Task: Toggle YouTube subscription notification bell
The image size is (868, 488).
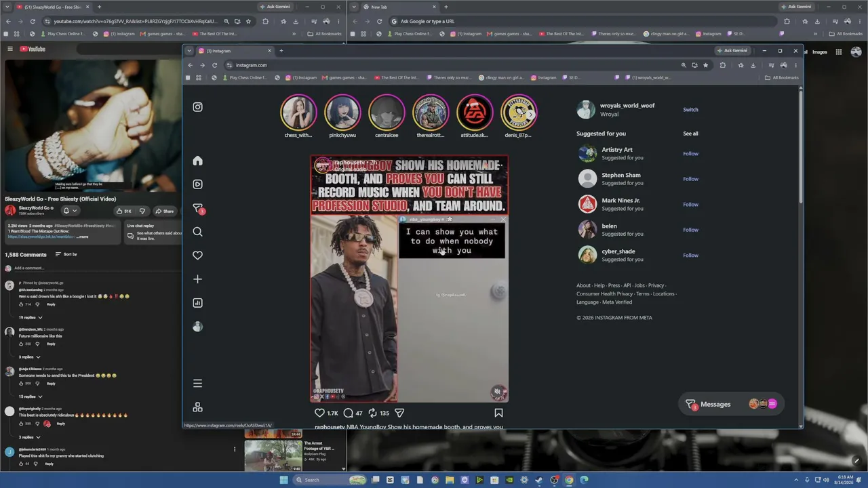Action: tap(70, 211)
